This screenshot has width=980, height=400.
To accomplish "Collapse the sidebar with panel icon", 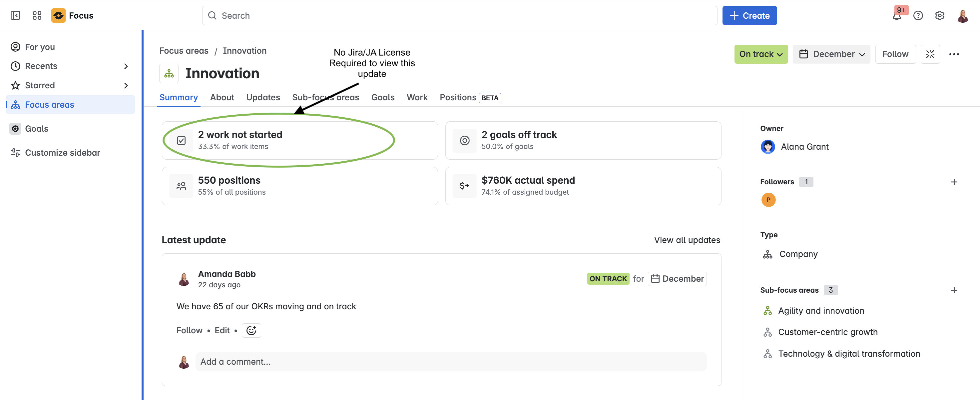I will point(15,15).
